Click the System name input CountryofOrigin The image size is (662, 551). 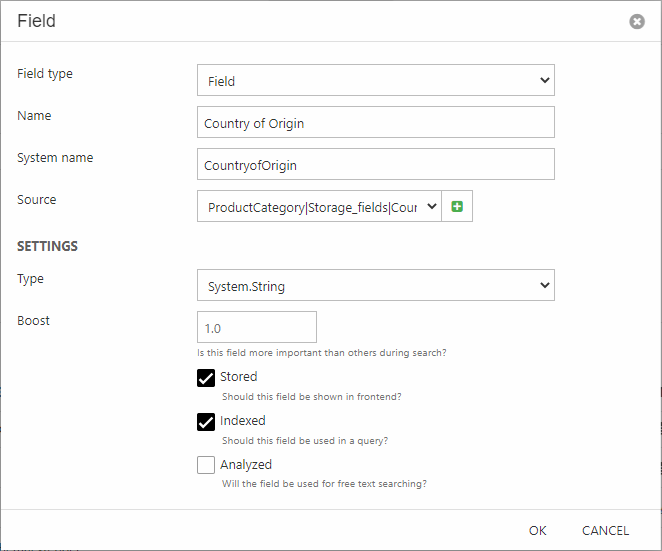pos(375,165)
